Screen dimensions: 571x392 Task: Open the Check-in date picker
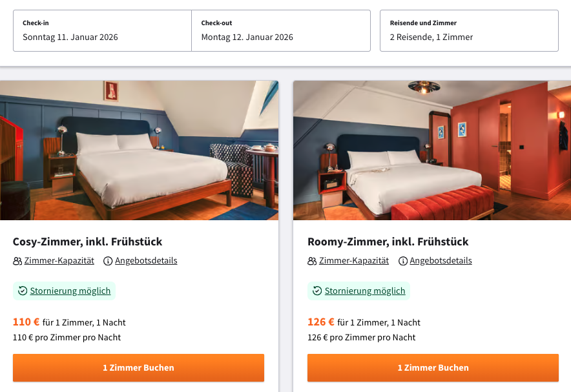(102, 30)
